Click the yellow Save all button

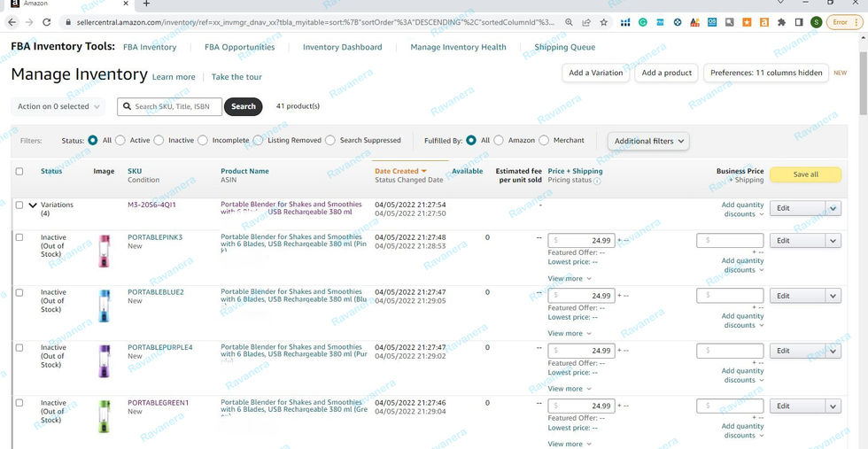[805, 174]
